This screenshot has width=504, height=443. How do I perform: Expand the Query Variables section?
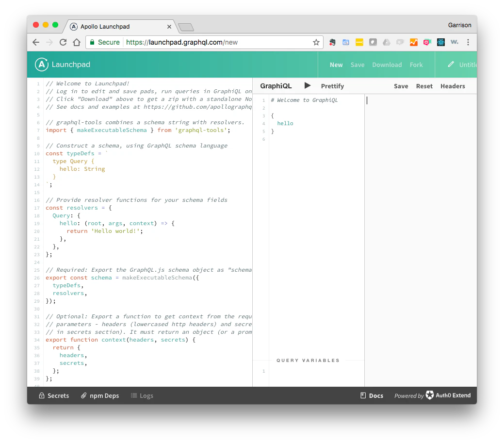click(x=308, y=361)
